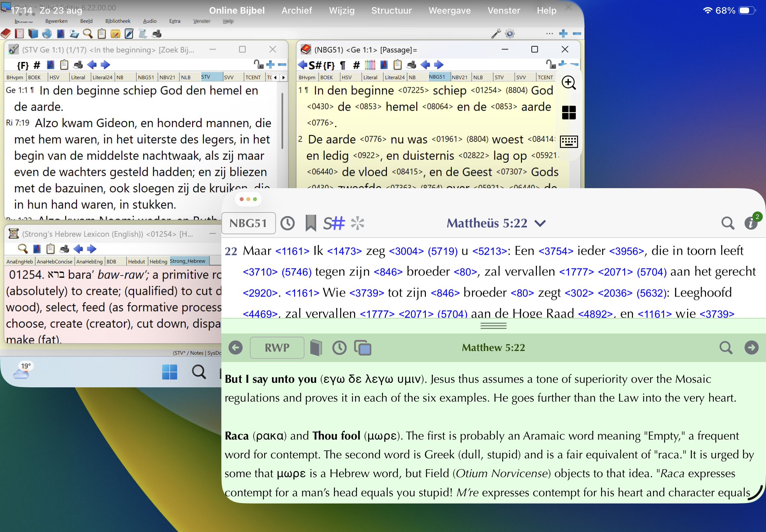Click the clipboard icon in Strong's Lexicon window
Screen dimensions: 766x532
pyautogui.click(x=50, y=249)
